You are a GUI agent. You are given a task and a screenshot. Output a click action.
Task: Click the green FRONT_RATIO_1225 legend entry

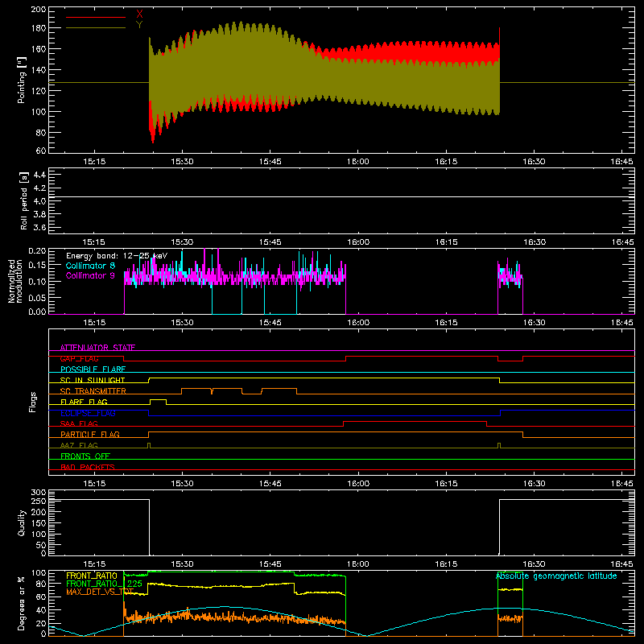click(105, 584)
